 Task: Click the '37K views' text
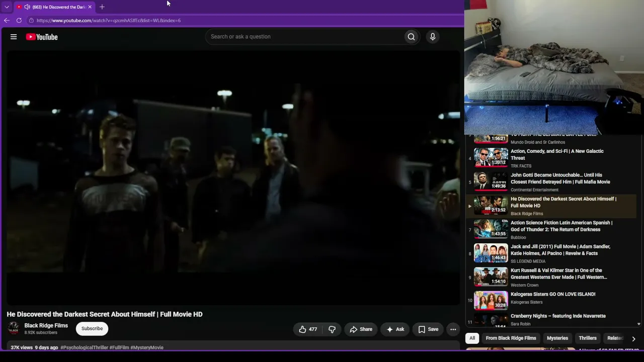pos(22,347)
